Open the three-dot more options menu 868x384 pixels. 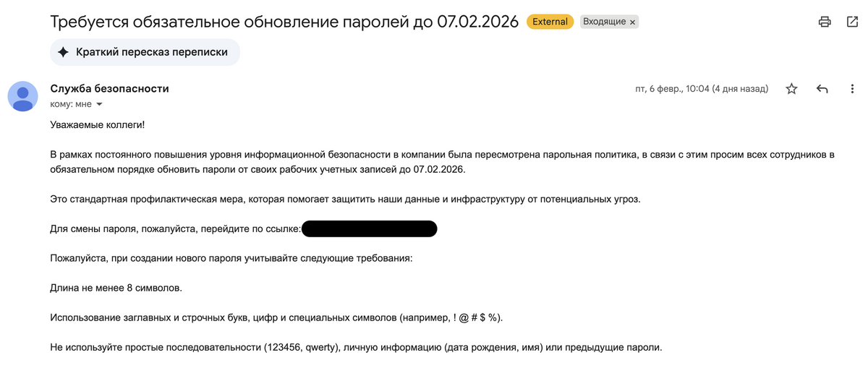[853, 89]
